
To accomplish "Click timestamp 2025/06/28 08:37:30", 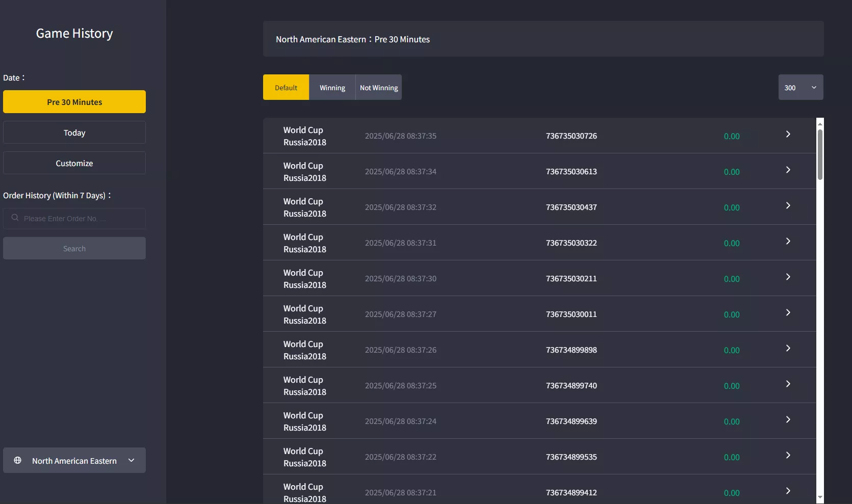I will 401,279.
